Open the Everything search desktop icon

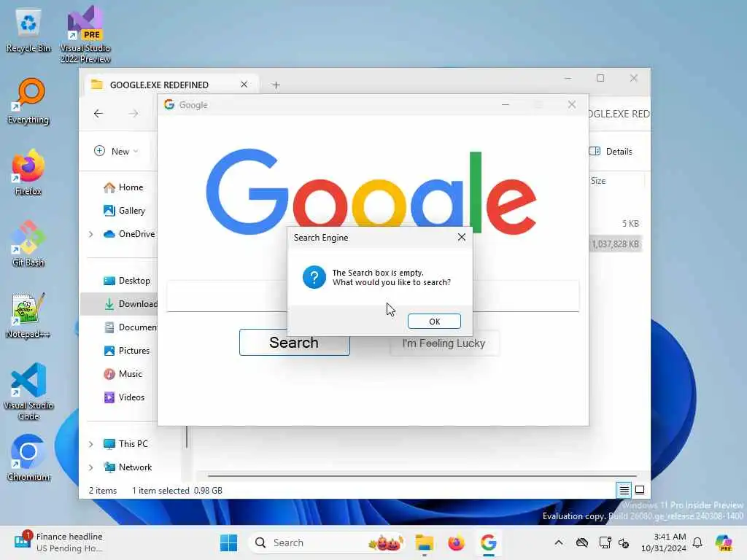[x=28, y=101]
